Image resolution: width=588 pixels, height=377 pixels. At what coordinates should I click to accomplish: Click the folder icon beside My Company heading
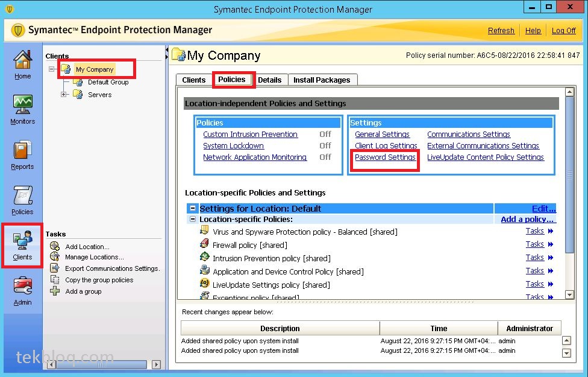[178, 55]
